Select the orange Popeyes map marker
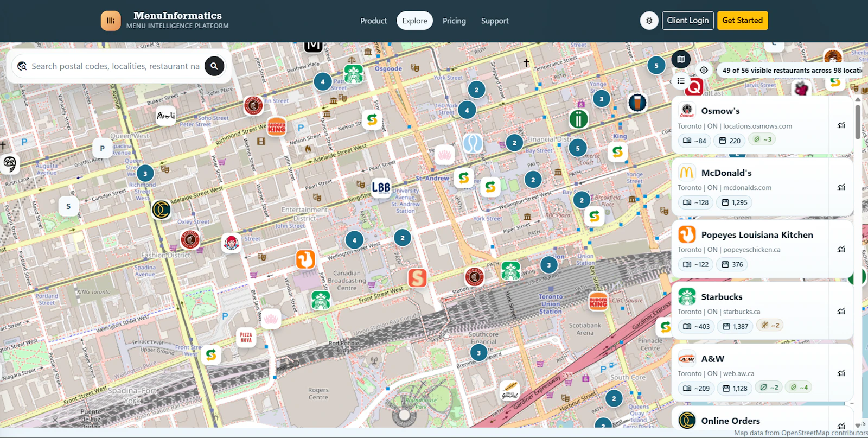 tap(305, 259)
